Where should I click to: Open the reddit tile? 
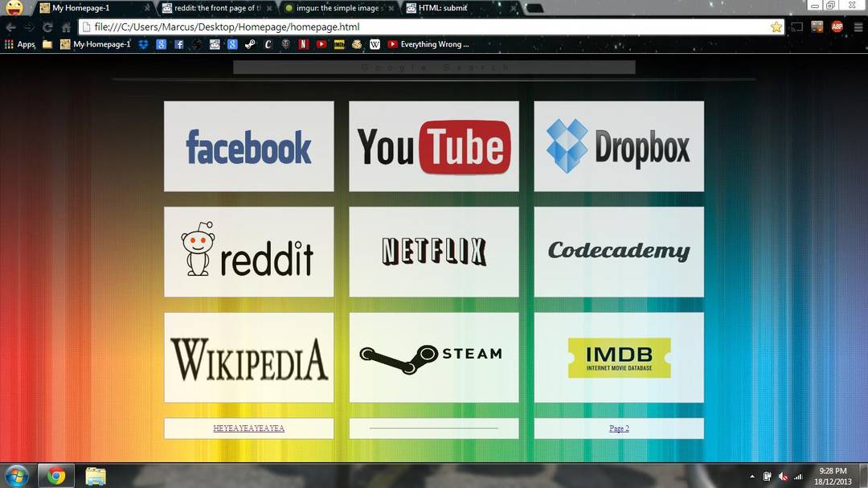coord(249,252)
